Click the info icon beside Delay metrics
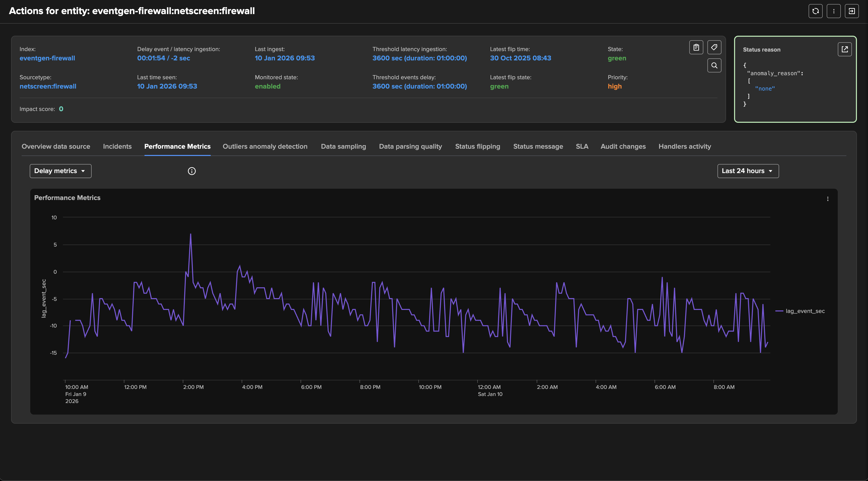Viewport: 868px width, 481px height. pos(192,171)
